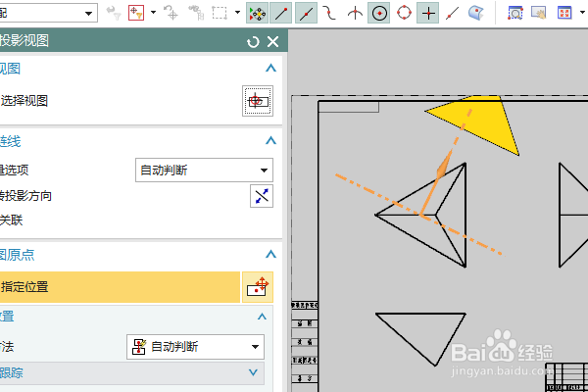Open the rectangle selection mode arrow
This screenshot has width=588, height=392.
[x=237, y=13]
